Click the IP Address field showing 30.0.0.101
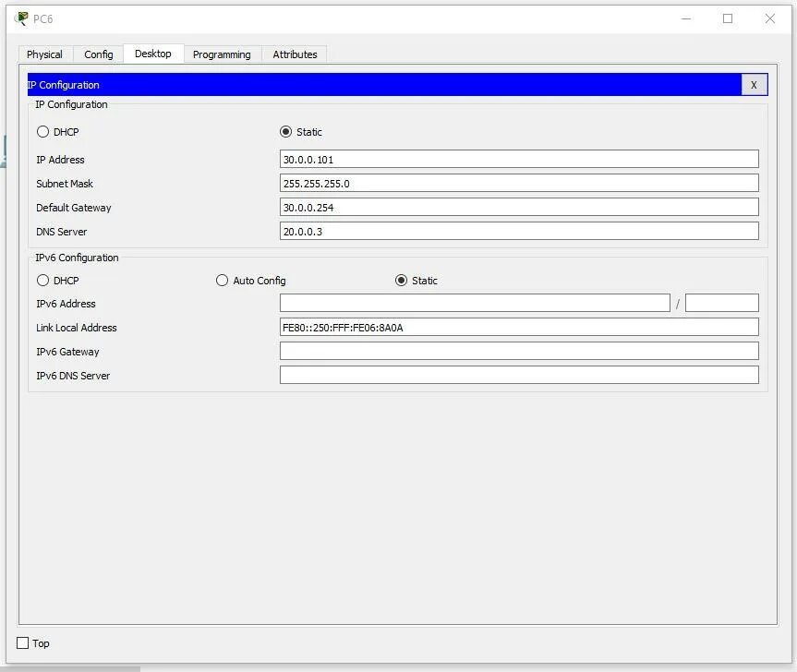797x672 pixels. click(519, 159)
